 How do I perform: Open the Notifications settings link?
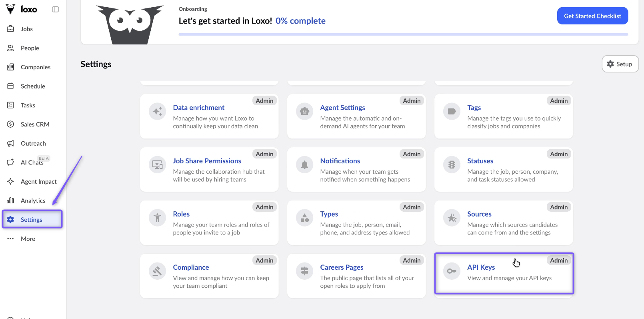340,161
